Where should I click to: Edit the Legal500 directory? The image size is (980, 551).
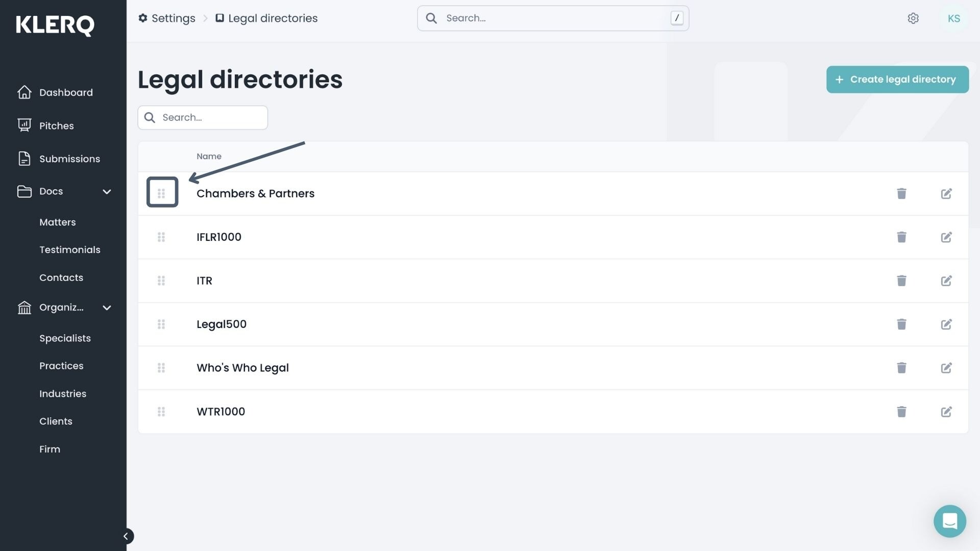click(946, 324)
